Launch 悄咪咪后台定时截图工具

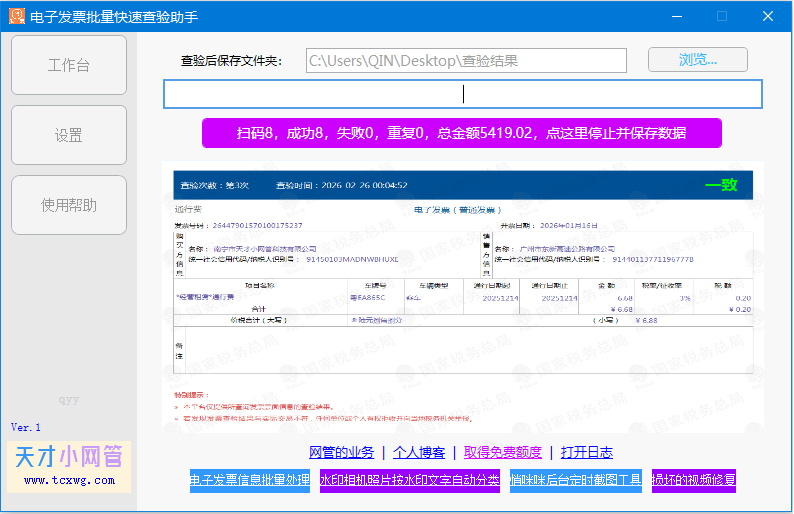(576, 480)
